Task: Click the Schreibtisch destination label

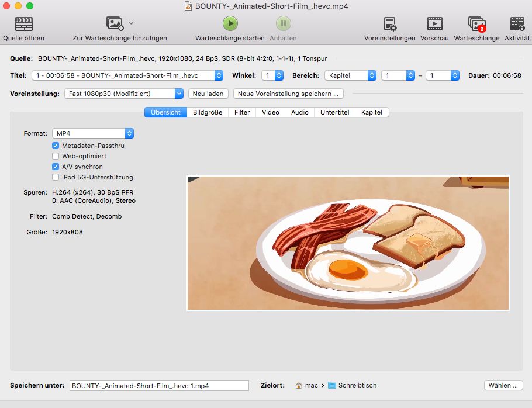Action: pyautogui.click(x=358, y=385)
